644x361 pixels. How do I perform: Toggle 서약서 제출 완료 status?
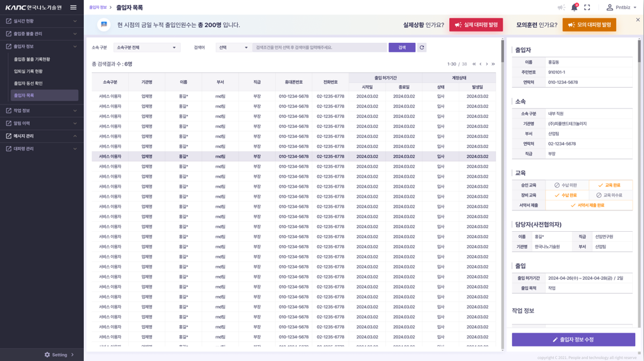[x=587, y=205]
